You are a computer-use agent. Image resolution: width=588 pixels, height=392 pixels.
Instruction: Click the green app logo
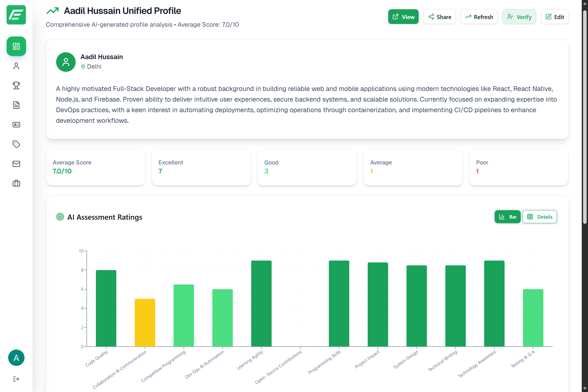[x=16, y=15]
